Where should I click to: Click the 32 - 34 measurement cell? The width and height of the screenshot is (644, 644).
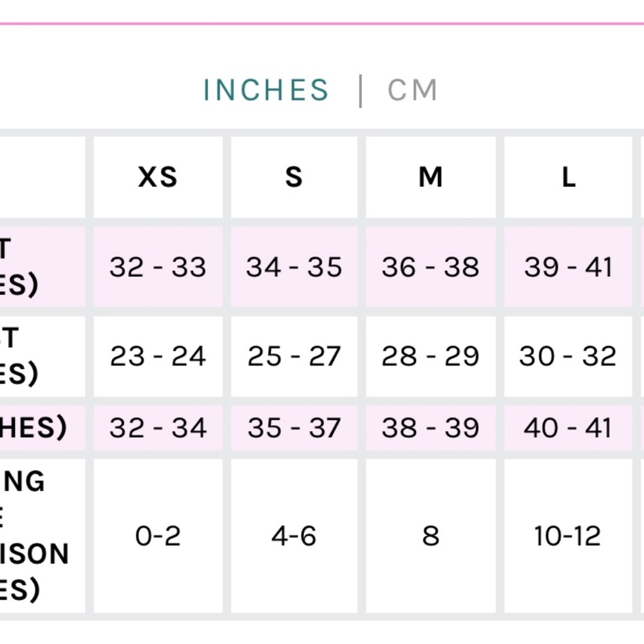click(x=158, y=428)
